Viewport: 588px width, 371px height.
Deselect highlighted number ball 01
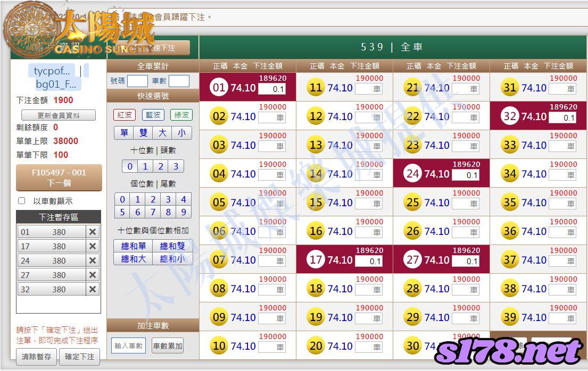pos(219,88)
